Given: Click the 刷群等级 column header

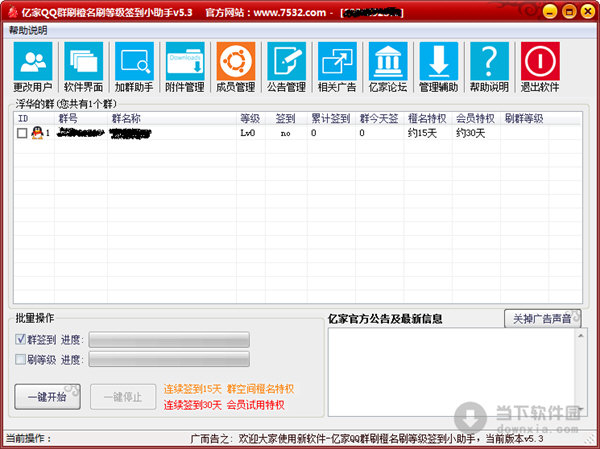Looking at the screenshot, I should (524, 119).
